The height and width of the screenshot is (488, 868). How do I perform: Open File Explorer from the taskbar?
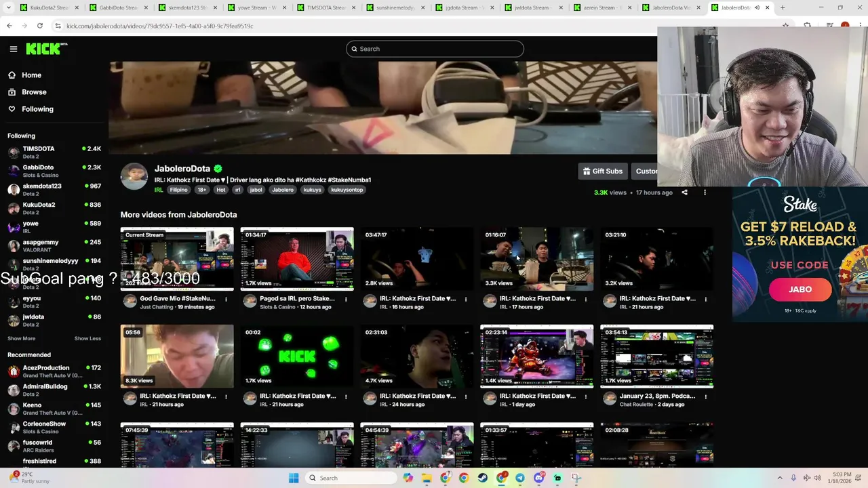click(427, 478)
